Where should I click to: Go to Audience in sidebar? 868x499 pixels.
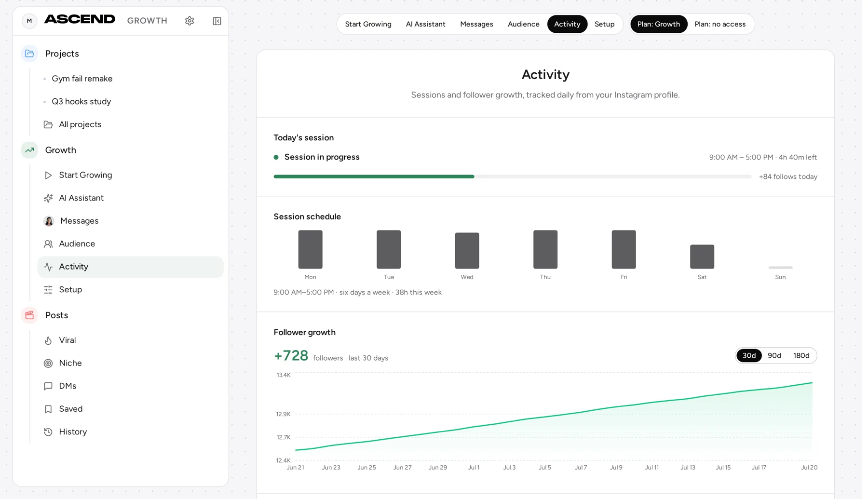coord(131,244)
